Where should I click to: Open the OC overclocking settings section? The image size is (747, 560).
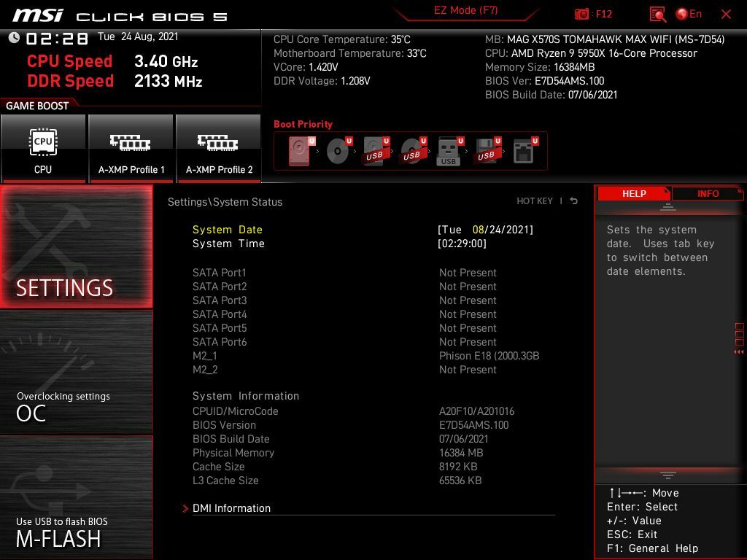(76, 373)
